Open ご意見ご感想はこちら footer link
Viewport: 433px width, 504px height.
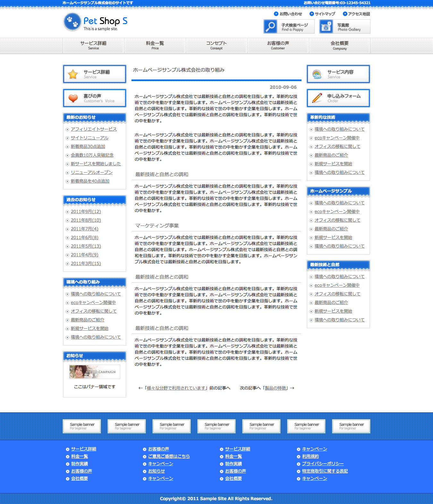click(169, 456)
